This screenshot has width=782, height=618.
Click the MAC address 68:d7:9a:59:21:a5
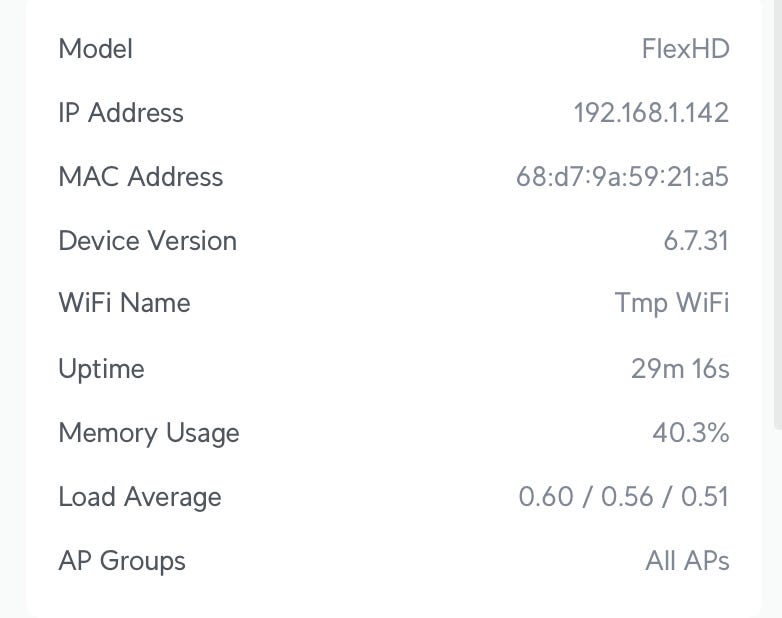[x=622, y=177]
